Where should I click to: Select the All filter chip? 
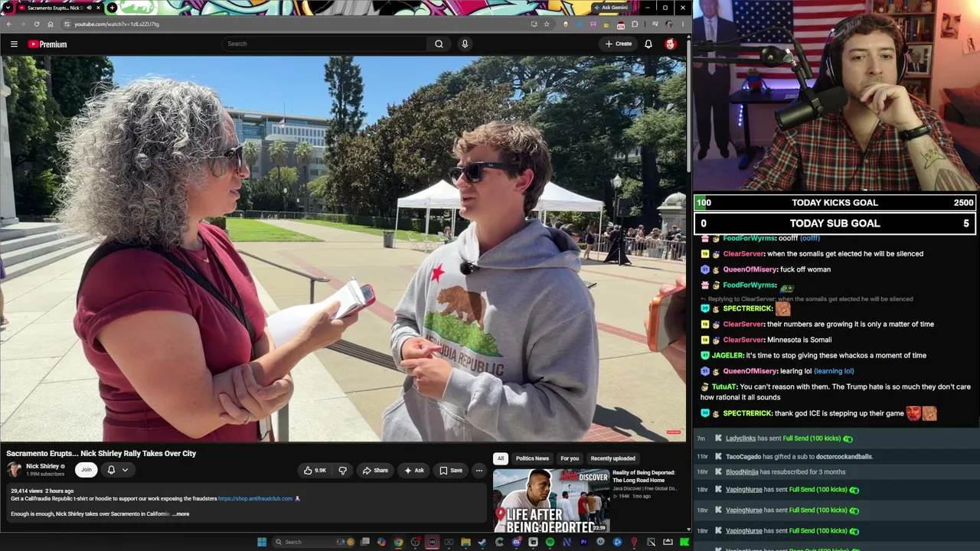click(500, 458)
